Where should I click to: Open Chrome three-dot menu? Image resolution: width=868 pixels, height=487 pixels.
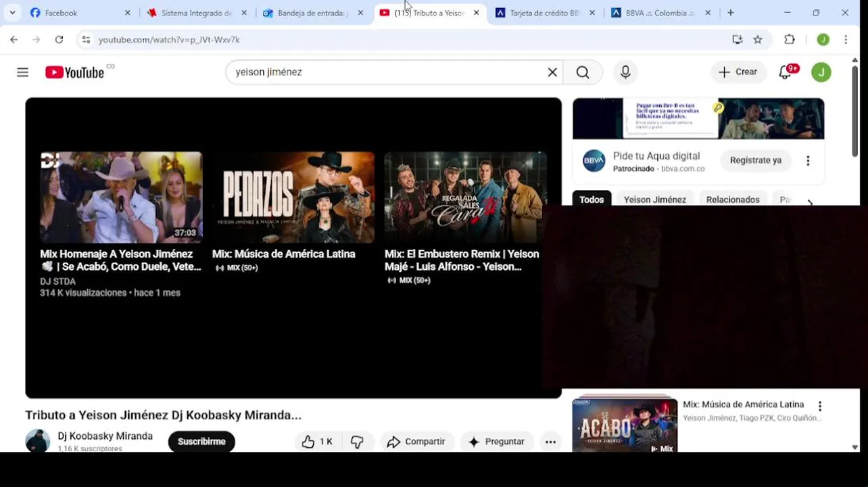(x=846, y=40)
